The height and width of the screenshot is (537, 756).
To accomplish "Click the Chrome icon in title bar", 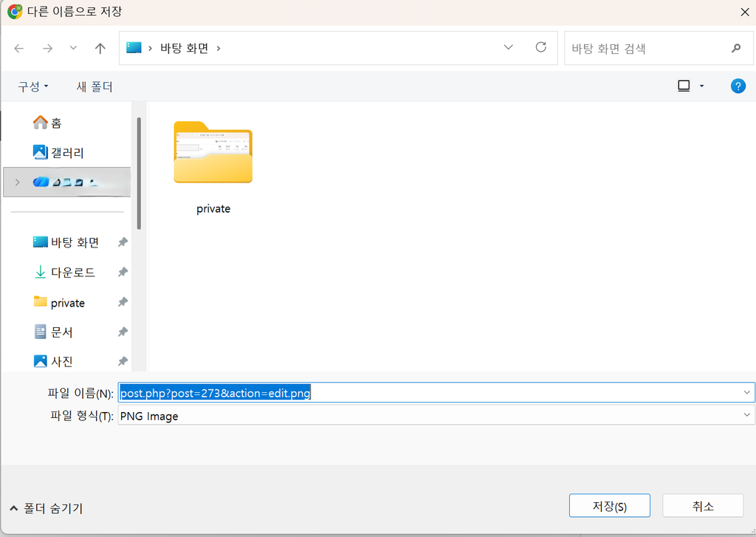I will coord(15,11).
